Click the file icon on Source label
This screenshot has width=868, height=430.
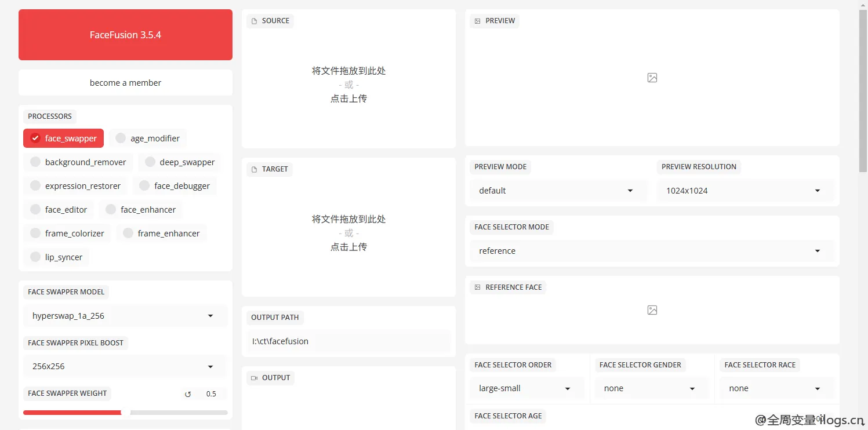pos(254,21)
